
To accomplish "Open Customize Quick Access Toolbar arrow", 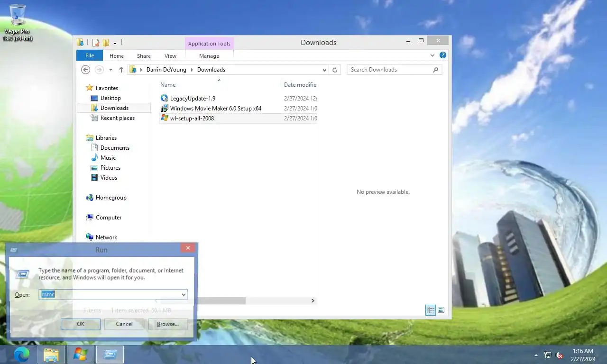I will [115, 43].
